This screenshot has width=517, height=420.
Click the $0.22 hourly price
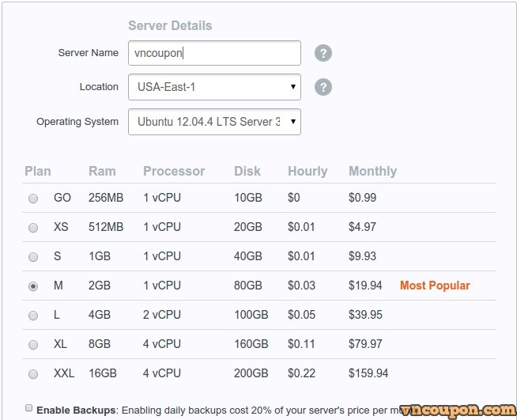point(301,373)
